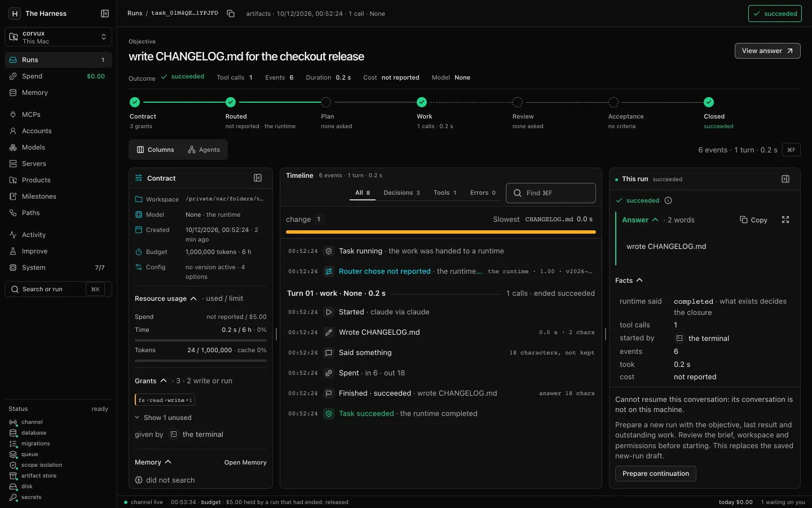
Task: Open the Activity page
Action: tap(58, 235)
